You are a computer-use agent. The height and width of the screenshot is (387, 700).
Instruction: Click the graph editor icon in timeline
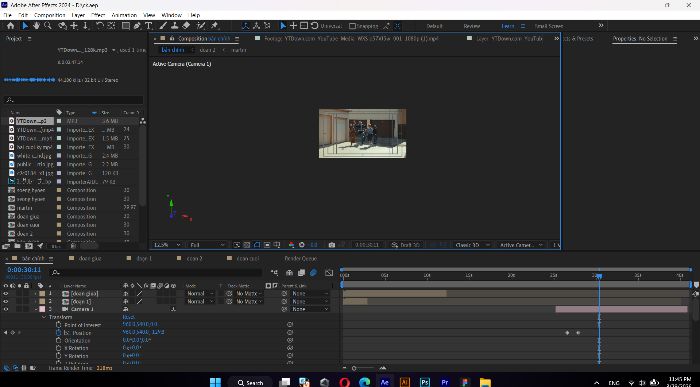[x=329, y=272]
